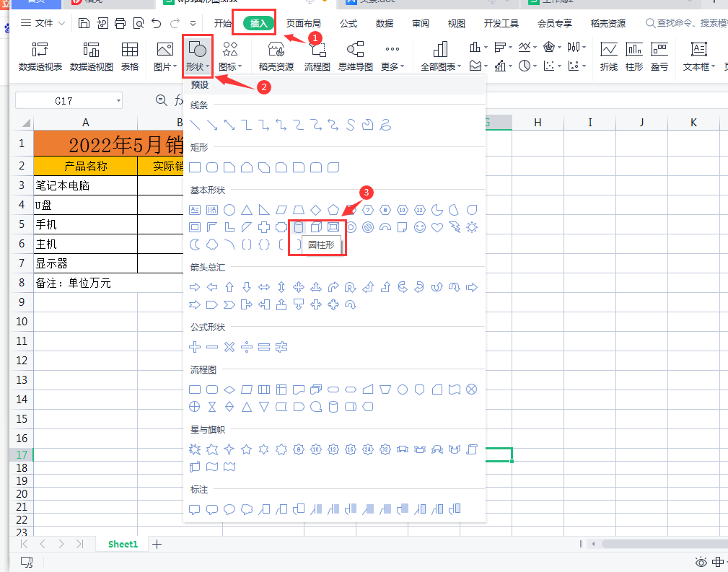The image size is (728, 572).
Task: Click the column H header
Action: pyautogui.click(x=538, y=123)
